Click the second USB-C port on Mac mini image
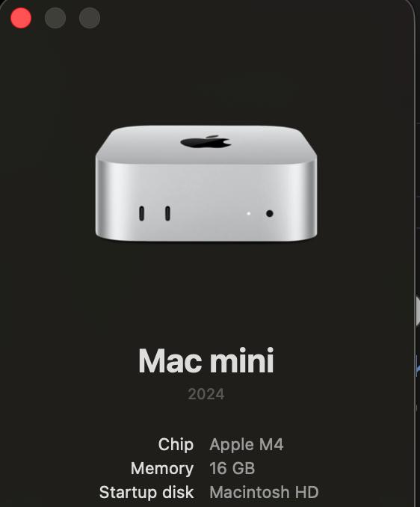Viewport: 420px width, 507px height. point(167,213)
